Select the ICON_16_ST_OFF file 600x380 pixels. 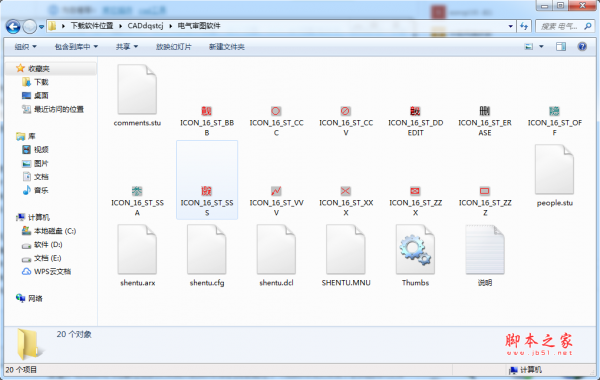coord(554,121)
